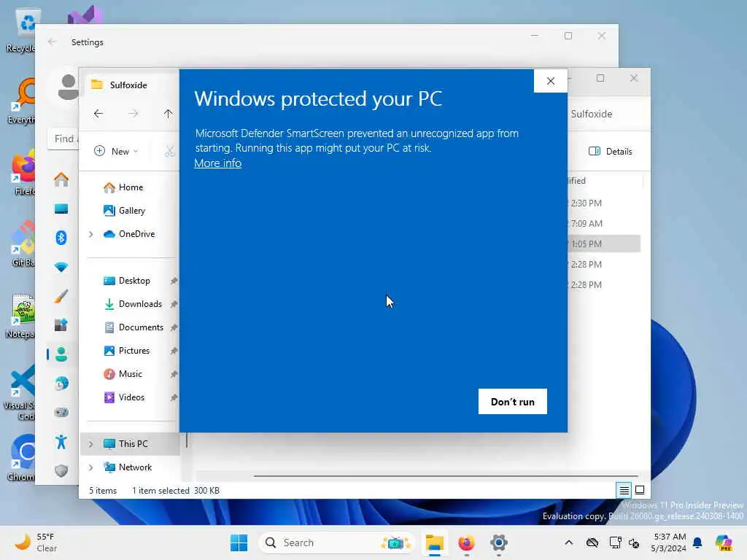Show hidden system tray icons
747x560 pixels.
(569, 542)
